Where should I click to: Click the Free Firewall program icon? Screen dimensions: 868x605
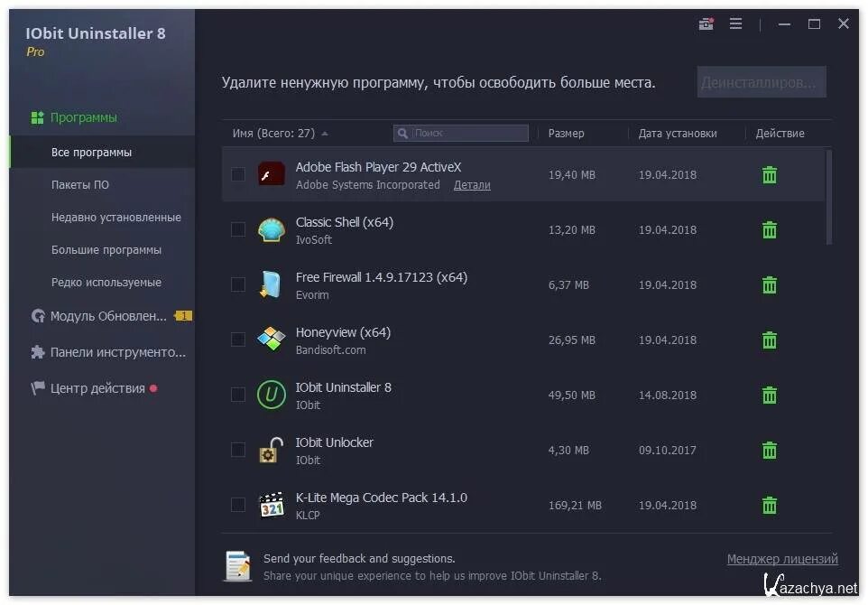pyautogui.click(x=271, y=284)
